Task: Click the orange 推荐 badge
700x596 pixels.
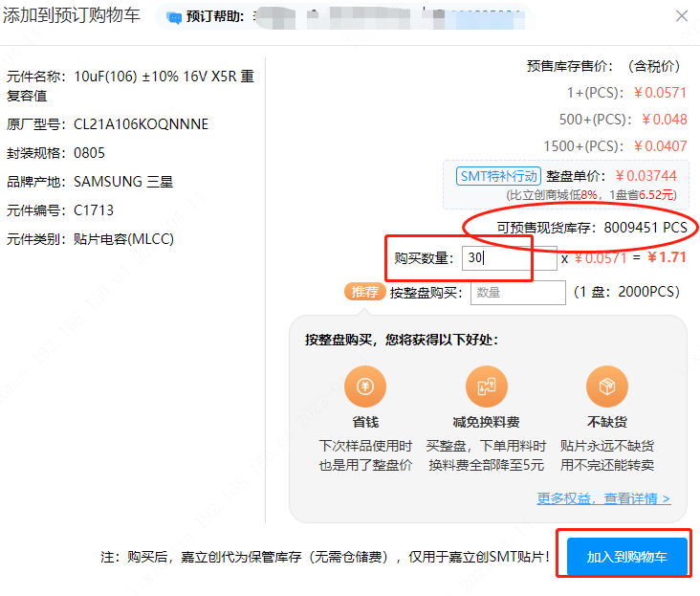Action: coord(364,292)
